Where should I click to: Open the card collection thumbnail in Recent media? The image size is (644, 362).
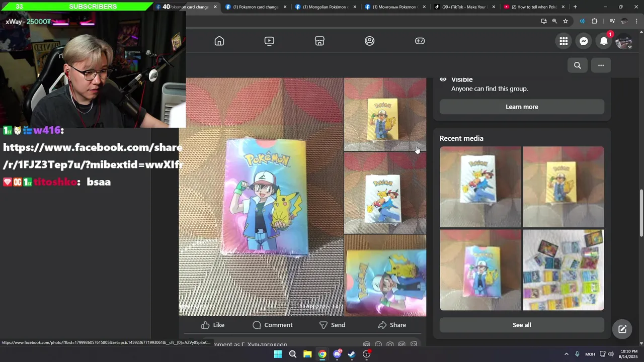tap(563, 270)
